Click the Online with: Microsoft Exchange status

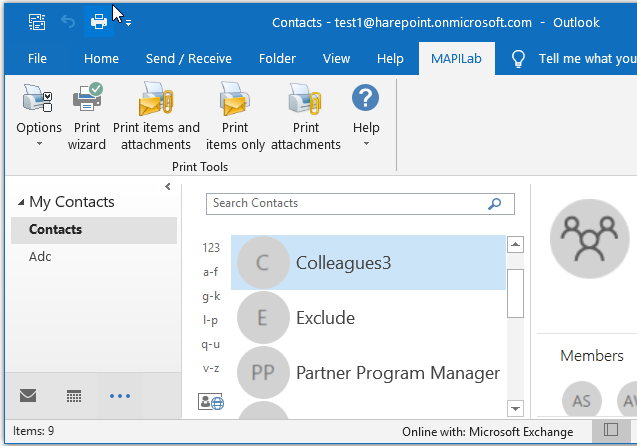tap(488, 431)
